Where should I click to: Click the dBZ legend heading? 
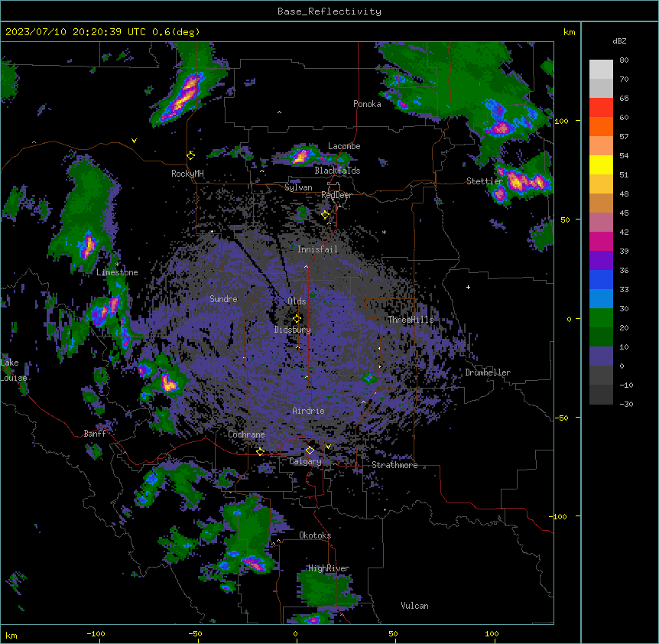tap(619, 41)
